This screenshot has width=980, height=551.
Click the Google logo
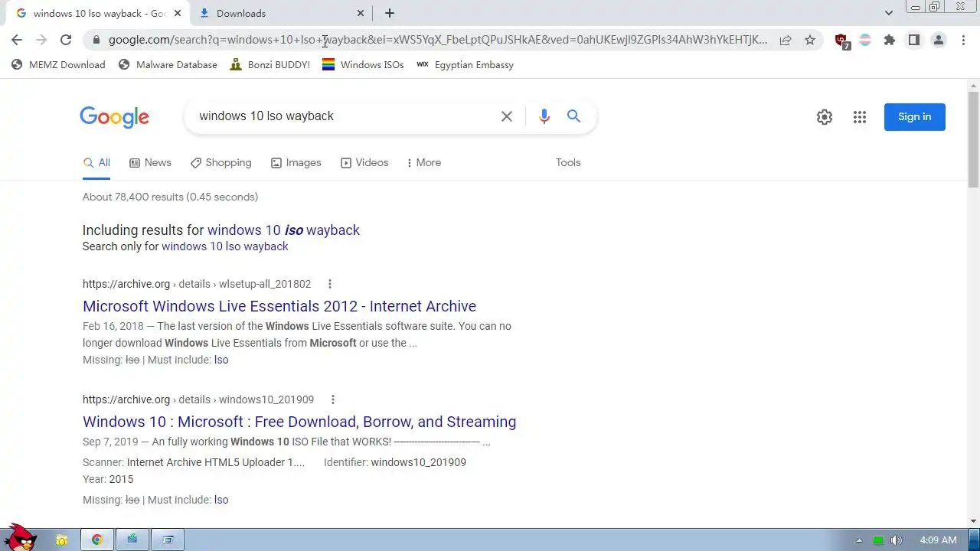click(x=114, y=117)
